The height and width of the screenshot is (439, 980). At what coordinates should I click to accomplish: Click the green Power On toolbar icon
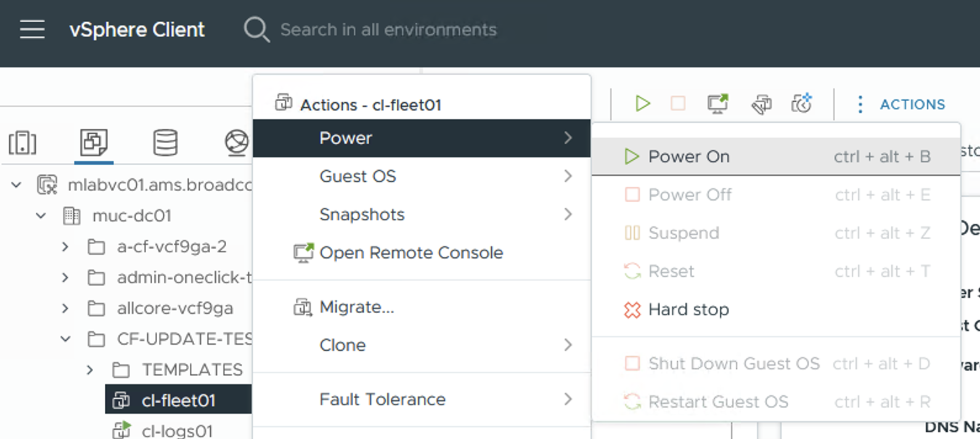(x=642, y=104)
